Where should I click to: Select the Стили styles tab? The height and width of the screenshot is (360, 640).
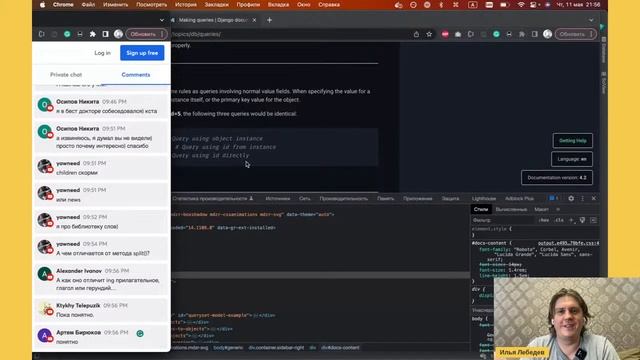pyautogui.click(x=481, y=209)
